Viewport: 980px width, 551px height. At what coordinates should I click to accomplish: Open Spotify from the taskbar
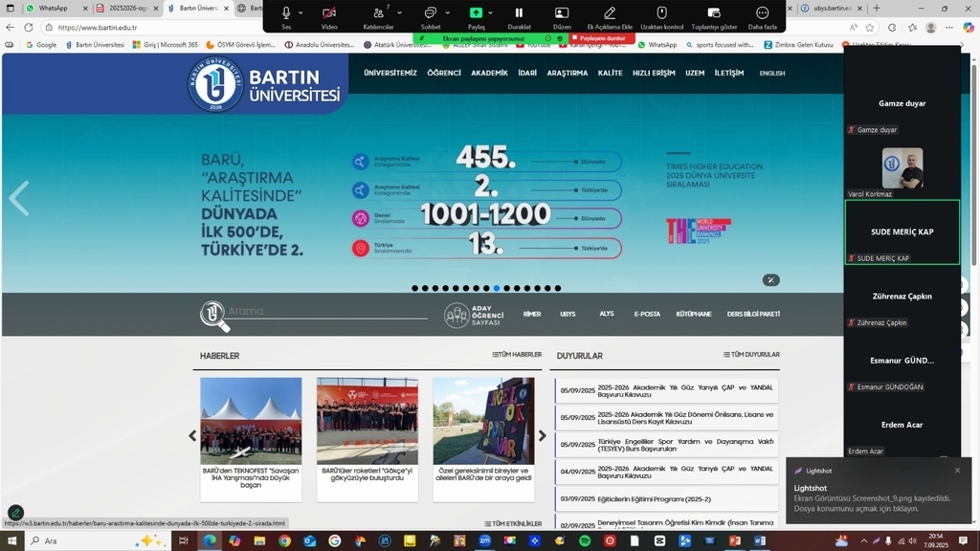[x=585, y=541]
